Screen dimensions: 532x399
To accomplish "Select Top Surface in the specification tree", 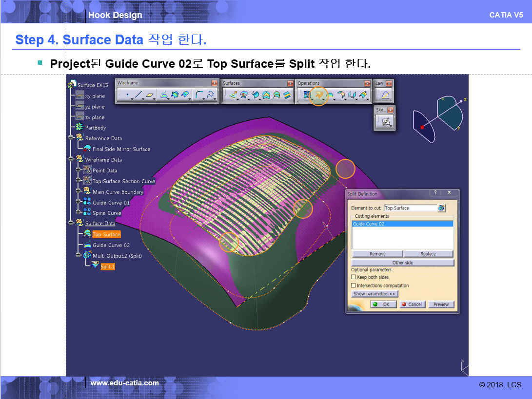I will [106, 234].
